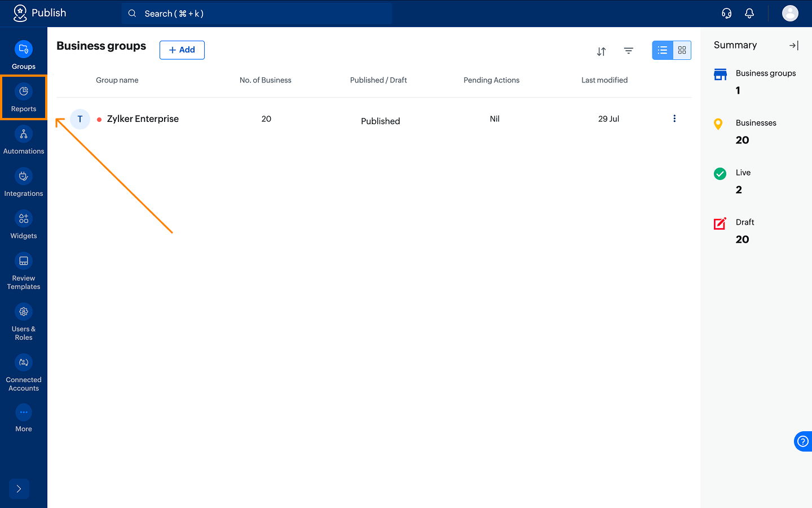Viewport: 812px width, 508px height.
Task: Click the Published / Draft column header
Action: pyautogui.click(x=378, y=80)
